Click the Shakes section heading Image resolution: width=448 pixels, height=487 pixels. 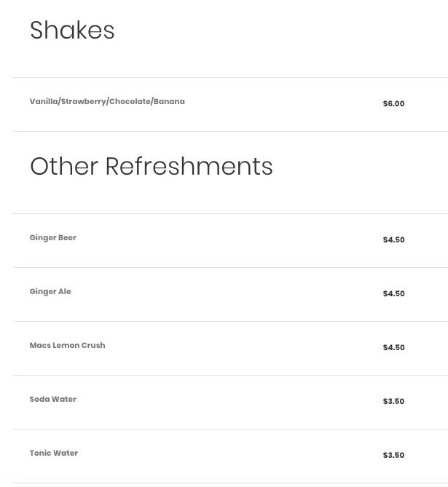coord(72,31)
